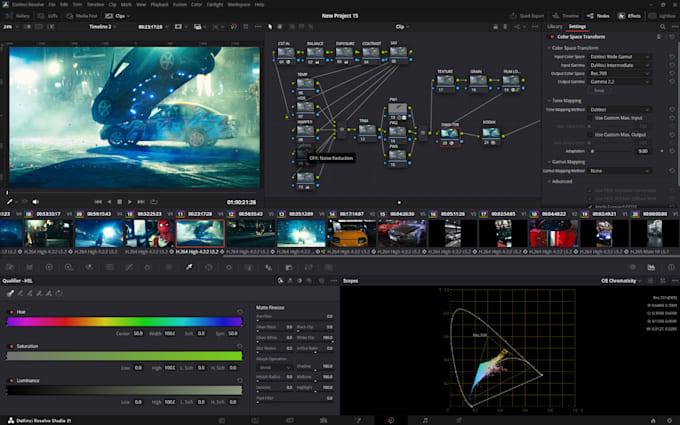
Task: Open the Curves palette
Action: click(x=129, y=267)
